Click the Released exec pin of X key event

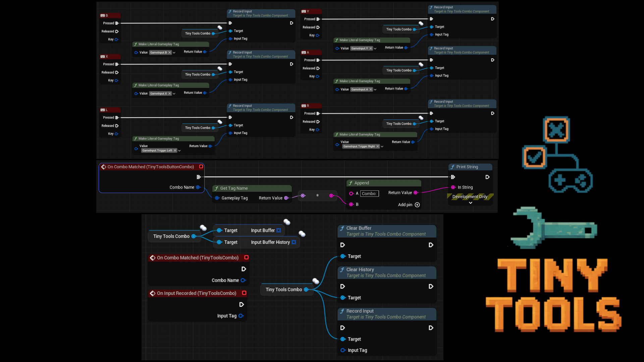pyautogui.click(x=117, y=72)
